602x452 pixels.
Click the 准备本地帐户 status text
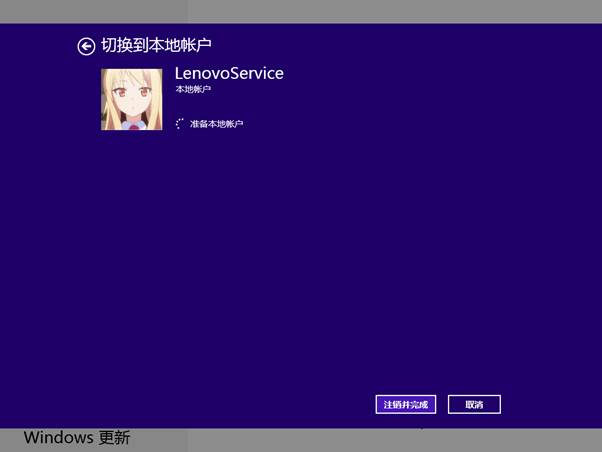217,124
